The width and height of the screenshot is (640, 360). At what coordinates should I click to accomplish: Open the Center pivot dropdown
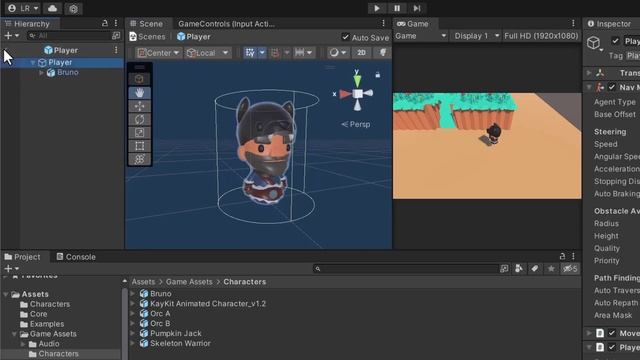click(158, 53)
